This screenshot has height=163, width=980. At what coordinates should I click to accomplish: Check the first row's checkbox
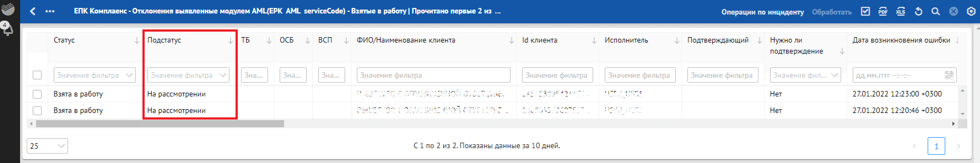[37, 94]
